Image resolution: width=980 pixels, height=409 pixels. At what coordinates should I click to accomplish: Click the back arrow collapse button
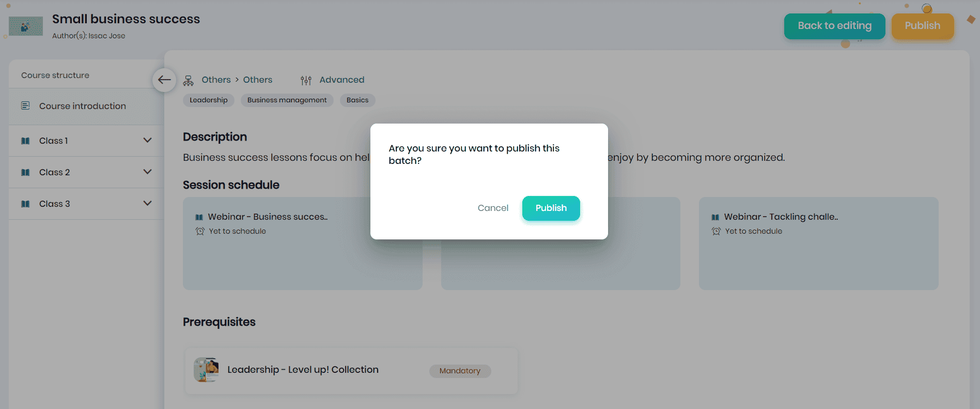[x=164, y=80]
